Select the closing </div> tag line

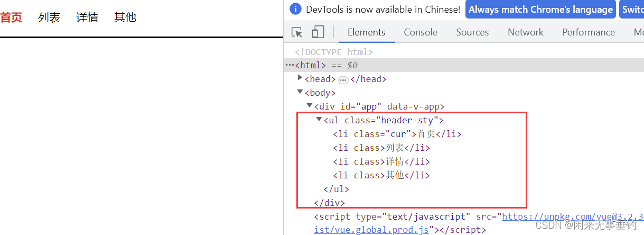pyautogui.click(x=329, y=203)
